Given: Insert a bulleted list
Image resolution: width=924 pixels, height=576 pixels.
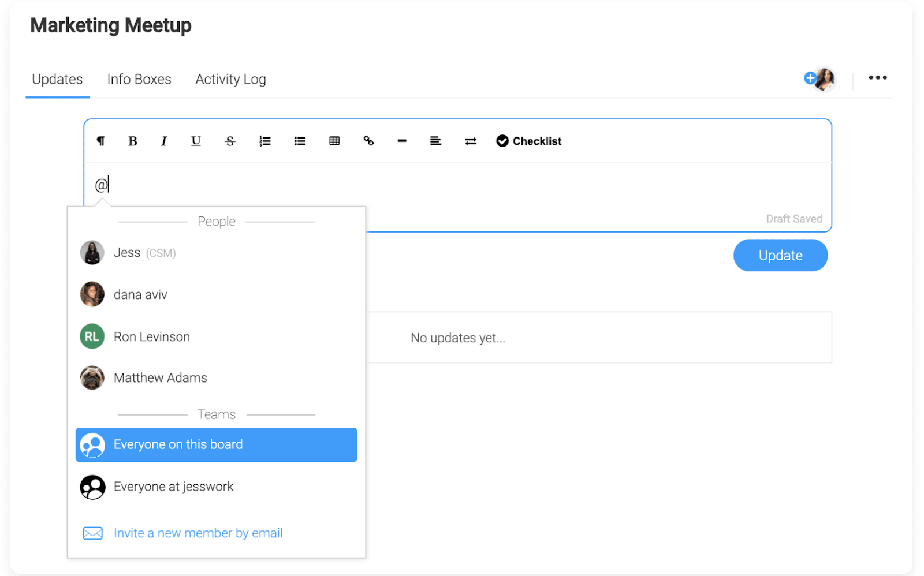Looking at the screenshot, I should tap(300, 141).
